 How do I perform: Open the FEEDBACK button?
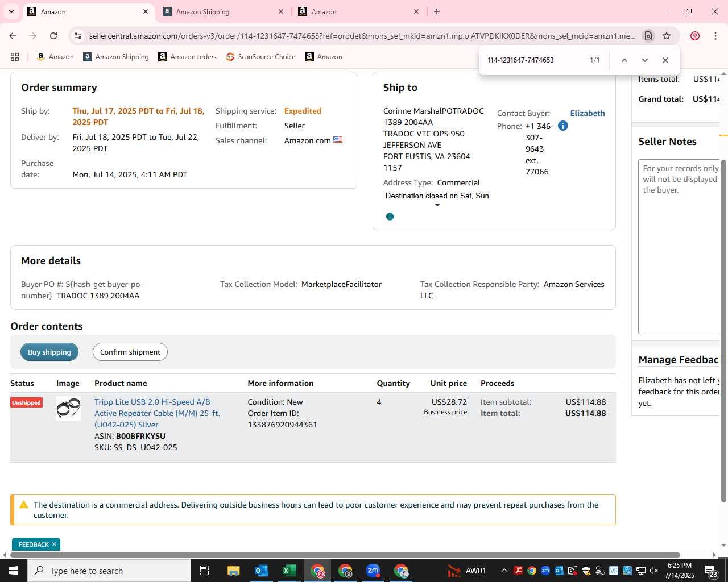(34, 544)
